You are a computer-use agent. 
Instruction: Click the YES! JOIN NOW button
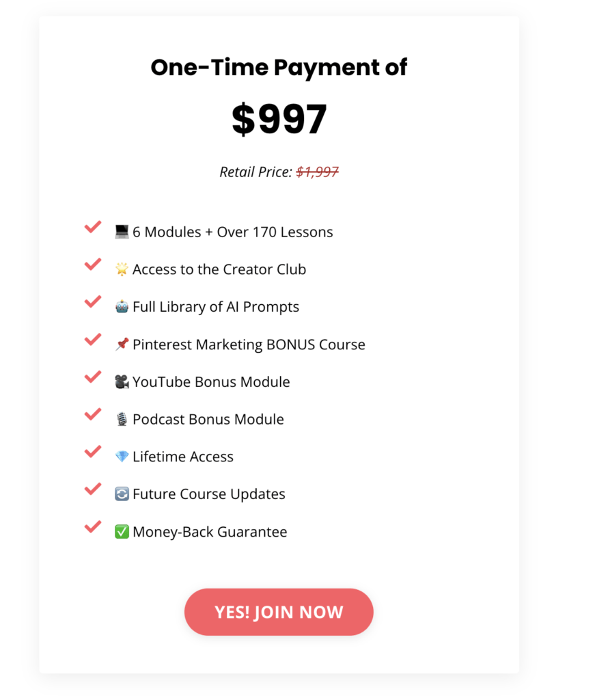[x=279, y=612]
